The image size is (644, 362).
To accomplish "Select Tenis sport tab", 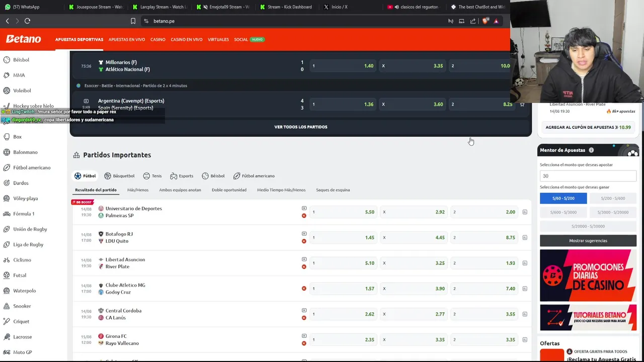I will pyautogui.click(x=152, y=176).
